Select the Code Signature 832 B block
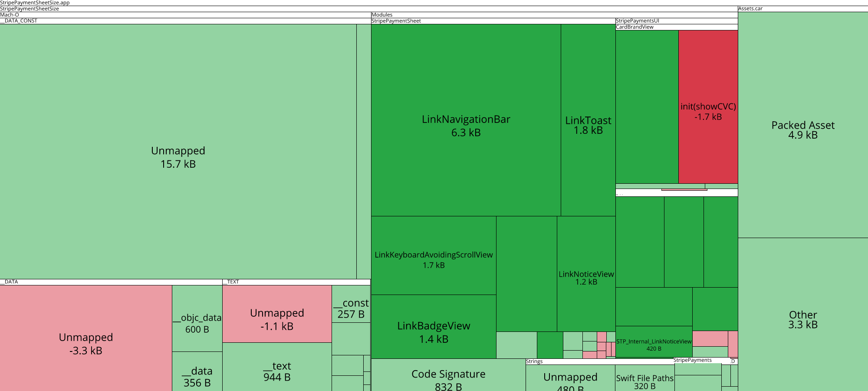The width and height of the screenshot is (868, 391). (448, 375)
